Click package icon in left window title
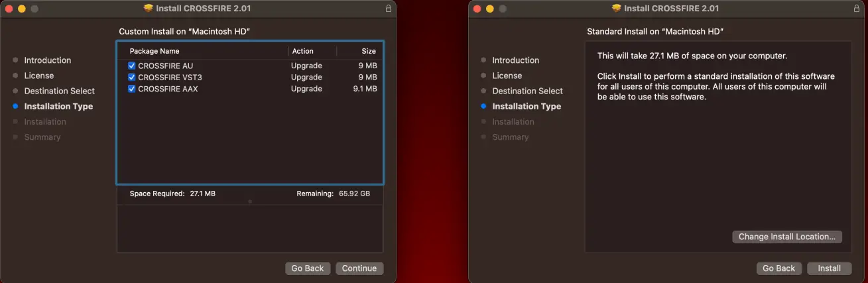The image size is (868, 283). click(x=149, y=9)
